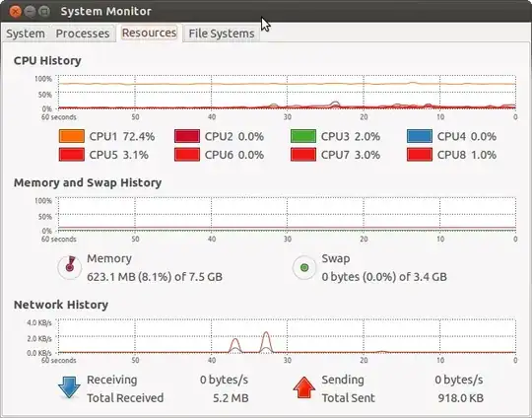This screenshot has width=532, height=418.
Task: Click the CPU7 color swatch
Action: pos(303,155)
